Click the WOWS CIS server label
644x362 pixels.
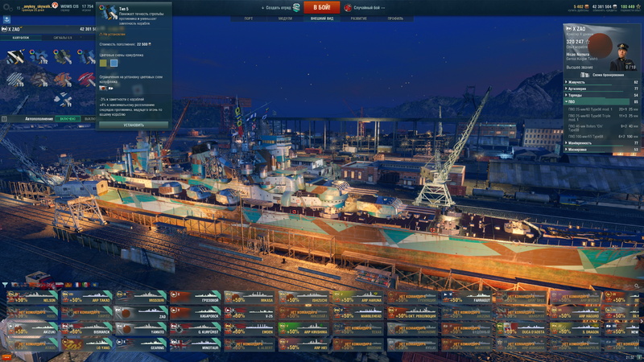pos(69,6)
